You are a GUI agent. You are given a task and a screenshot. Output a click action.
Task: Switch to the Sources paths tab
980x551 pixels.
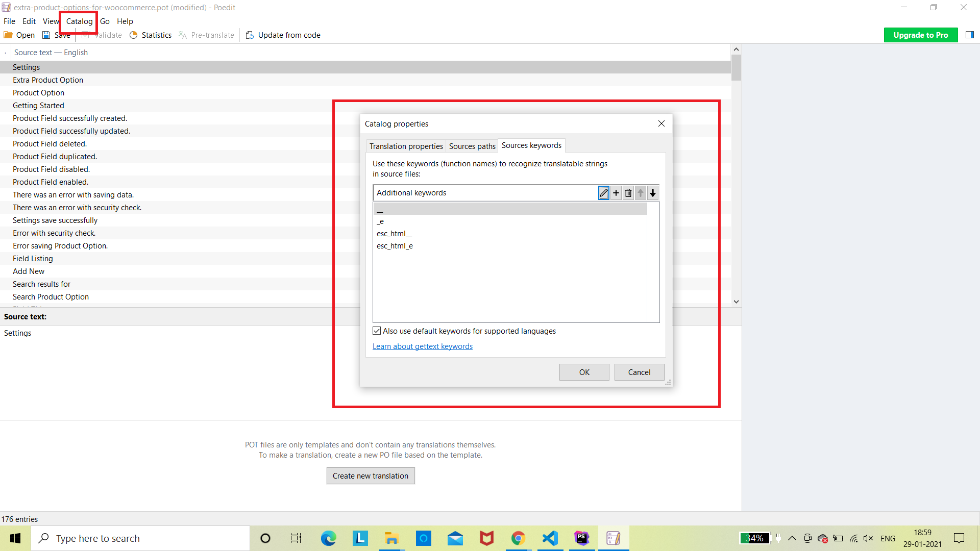coord(472,146)
